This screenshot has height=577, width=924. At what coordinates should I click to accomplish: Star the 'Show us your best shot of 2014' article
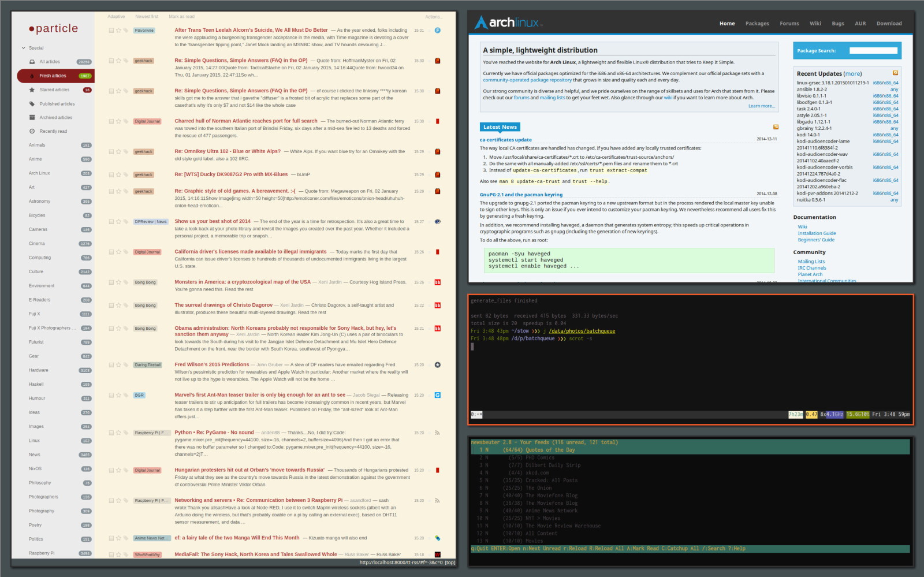[x=118, y=222]
